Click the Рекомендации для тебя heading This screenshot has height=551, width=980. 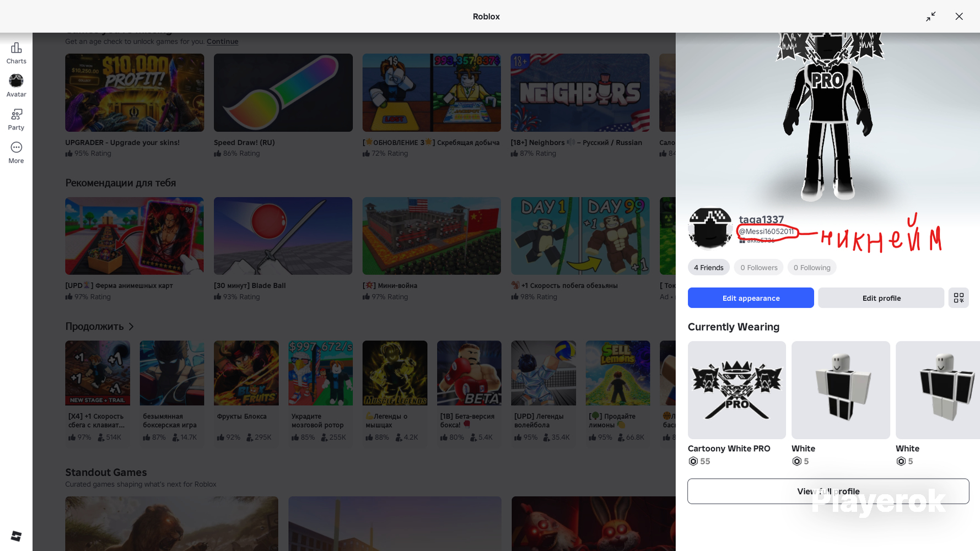coord(121,183)
